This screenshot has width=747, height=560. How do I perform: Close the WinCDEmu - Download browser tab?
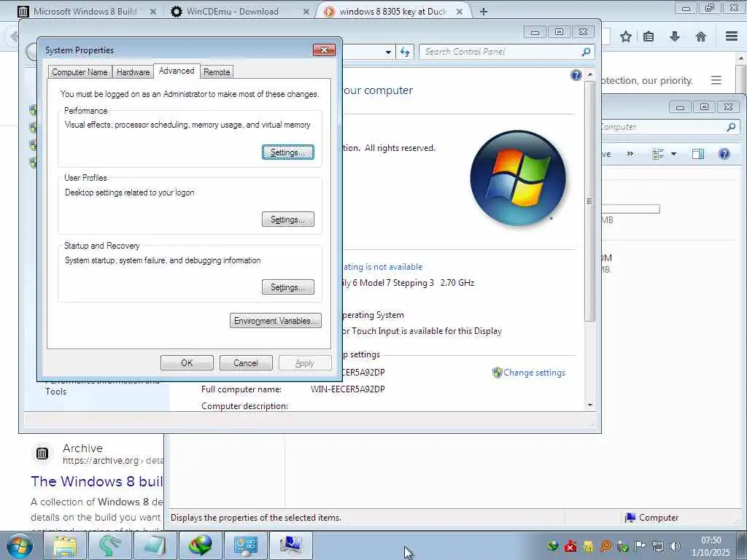point(306,12)
